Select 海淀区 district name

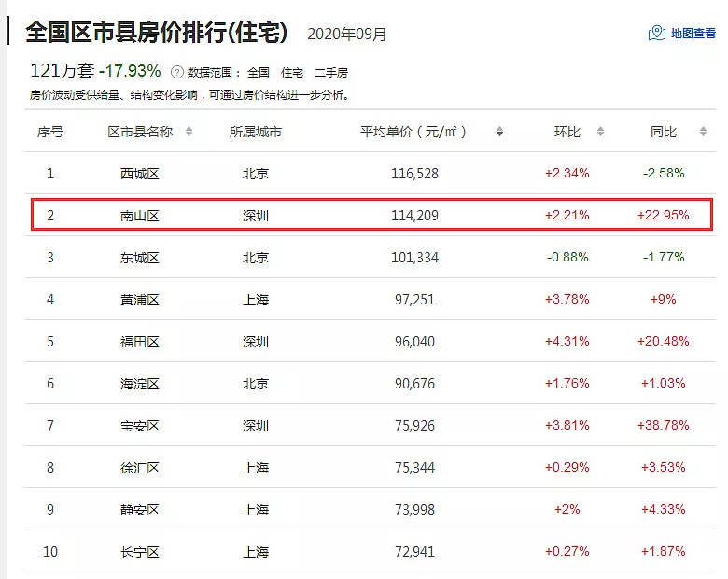140,384
